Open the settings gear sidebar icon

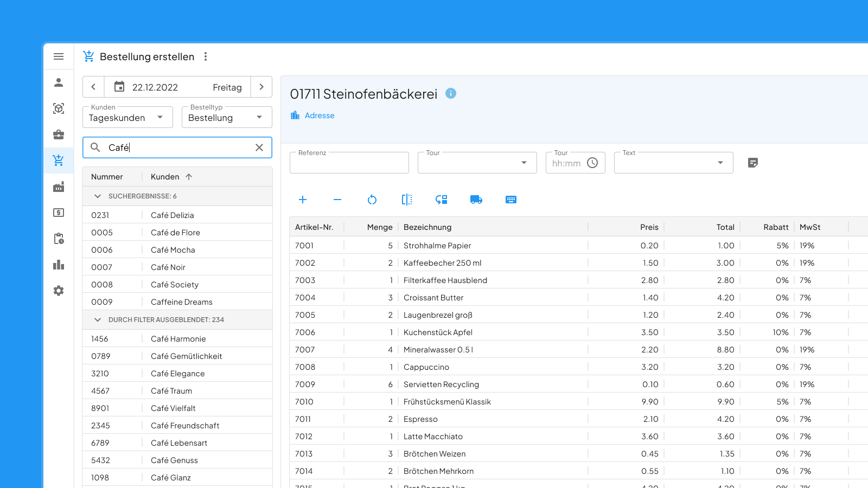click(59, 291)
